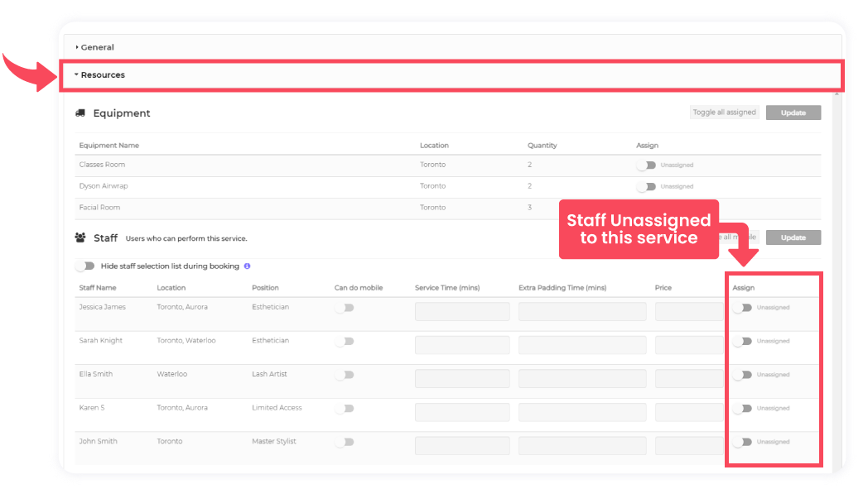Image resolution: width=868 pixels, height=489 pixels.
Task: Select staff name Jessica James
Action: 103,307
